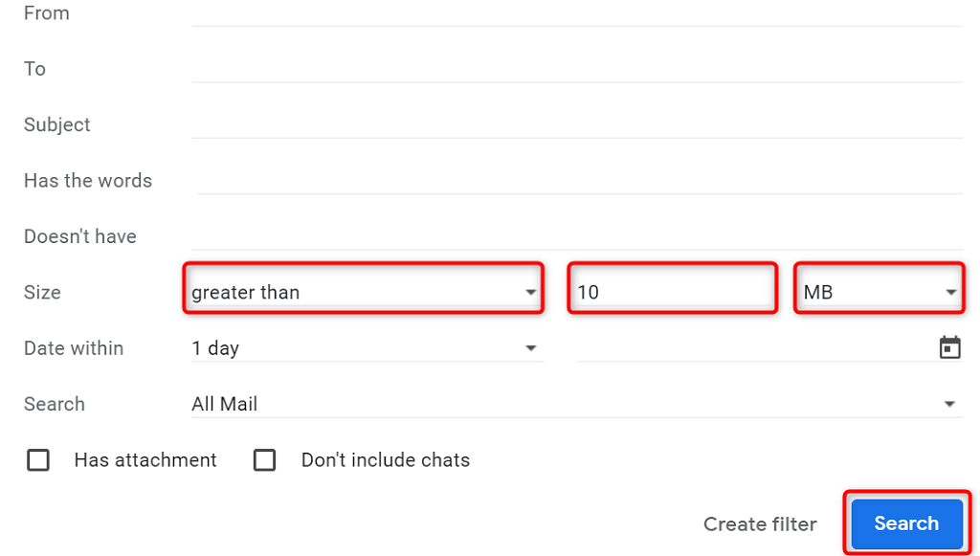The image size is (980, 556).
Task: Click the Create filter button
Action: click(760, 523)
